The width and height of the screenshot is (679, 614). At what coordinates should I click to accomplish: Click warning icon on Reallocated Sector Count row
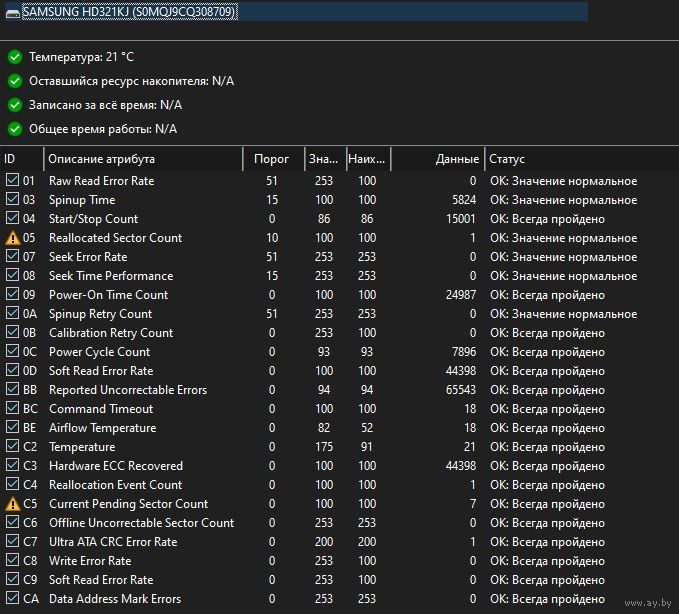[x=12, y=238]
